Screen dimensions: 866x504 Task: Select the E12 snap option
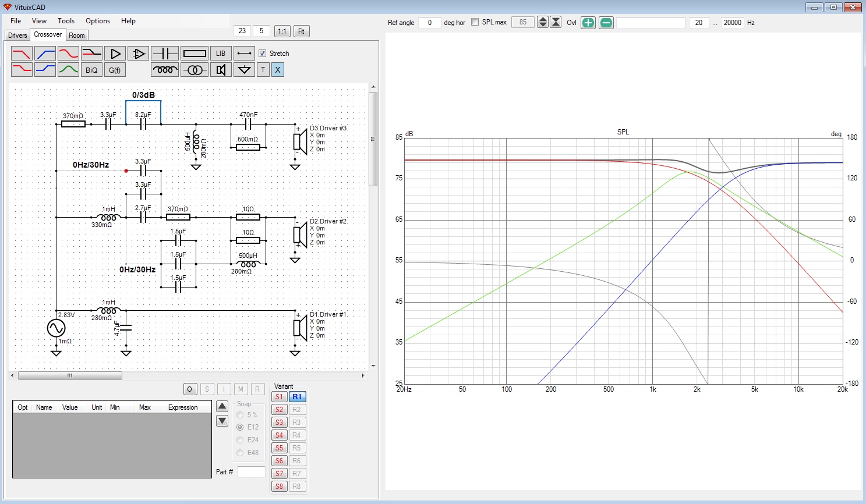[240, 427]
